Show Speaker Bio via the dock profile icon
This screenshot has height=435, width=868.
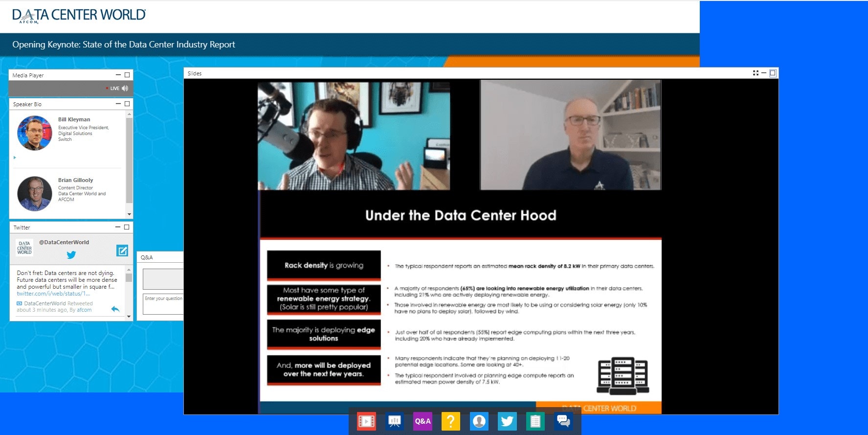[479, 421]
